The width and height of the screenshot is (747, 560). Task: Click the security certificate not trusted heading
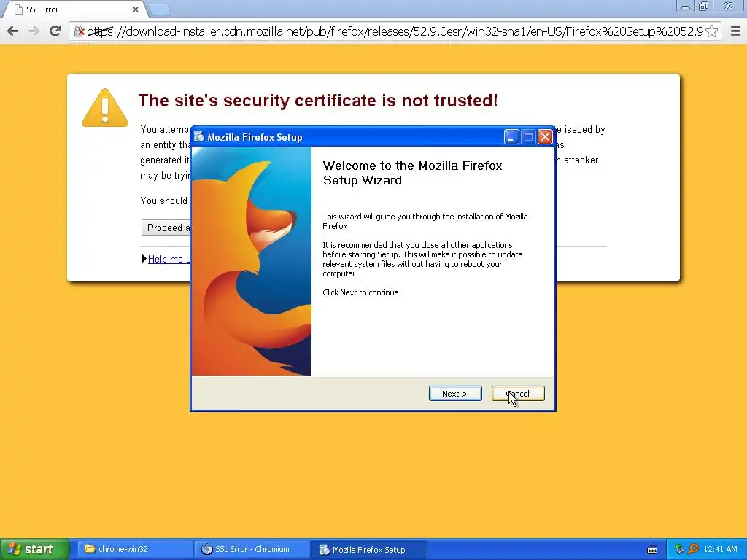click(x=318, y=101)
